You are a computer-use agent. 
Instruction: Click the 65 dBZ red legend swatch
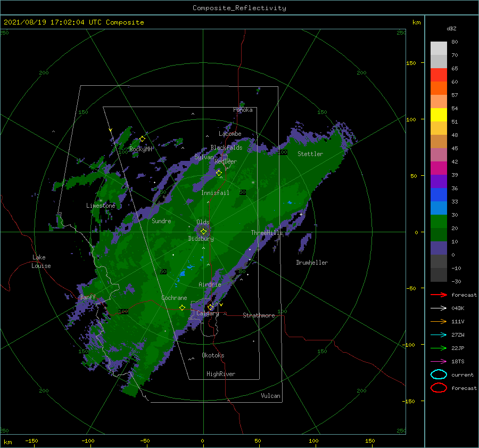point(439,75)
